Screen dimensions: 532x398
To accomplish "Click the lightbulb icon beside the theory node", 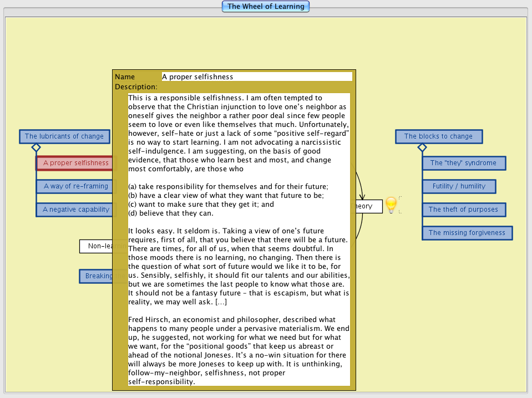I will click(392, 205).
